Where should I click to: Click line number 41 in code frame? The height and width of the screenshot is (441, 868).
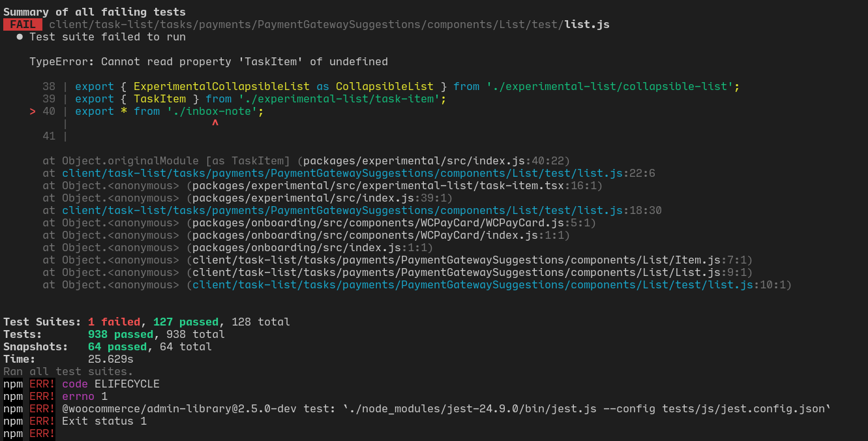click(49, 136)
